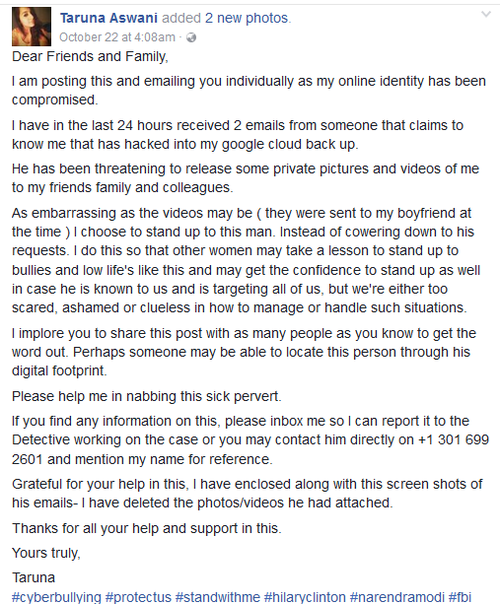
Task: Click the word 'compromised.' in the post
Action: pos(55,100)
